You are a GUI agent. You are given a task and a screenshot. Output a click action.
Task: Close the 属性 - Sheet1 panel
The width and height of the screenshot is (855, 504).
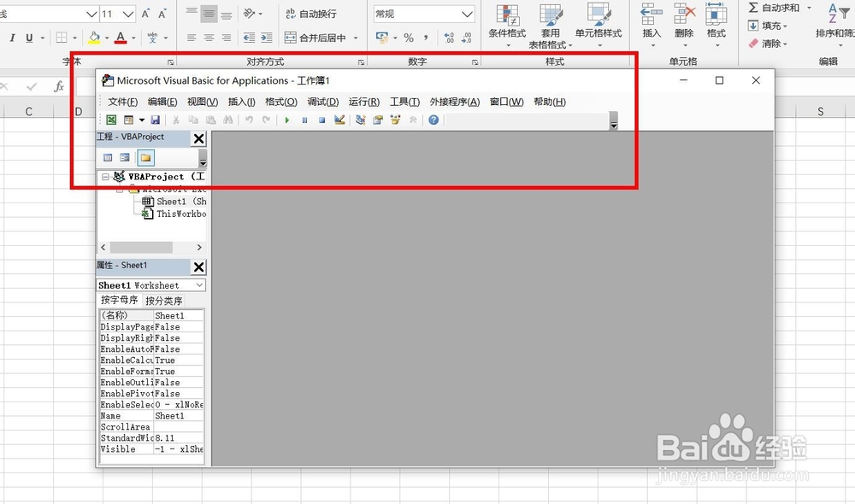pyautogui.click(x=199, y=267)
